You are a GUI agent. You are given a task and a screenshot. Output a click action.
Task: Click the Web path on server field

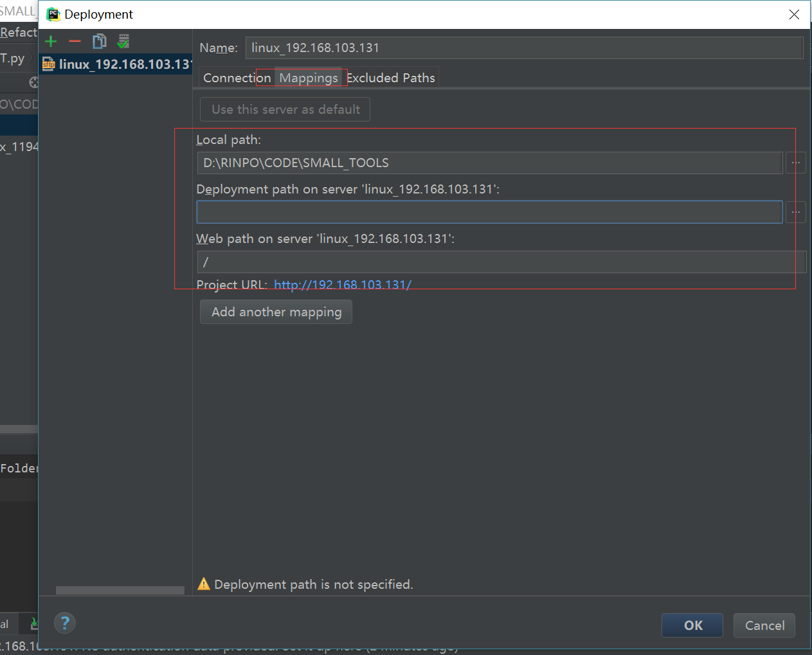[x=500, y=262]
